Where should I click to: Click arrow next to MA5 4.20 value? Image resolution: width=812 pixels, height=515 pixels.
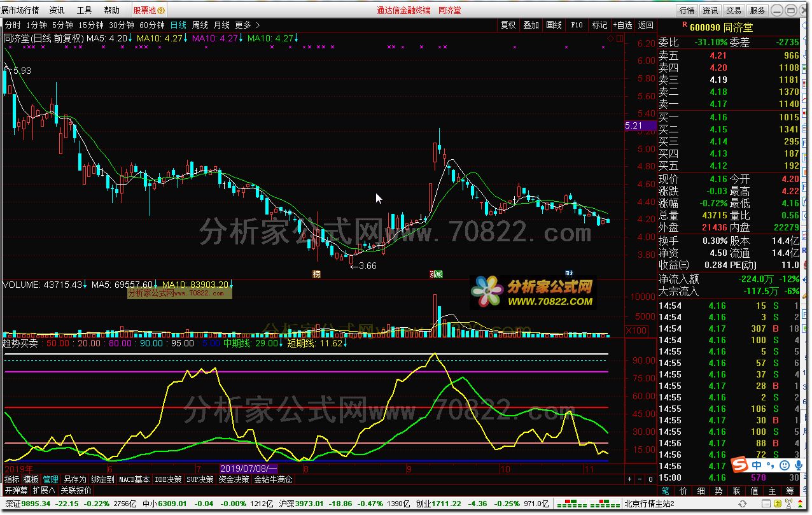(130, 38)
